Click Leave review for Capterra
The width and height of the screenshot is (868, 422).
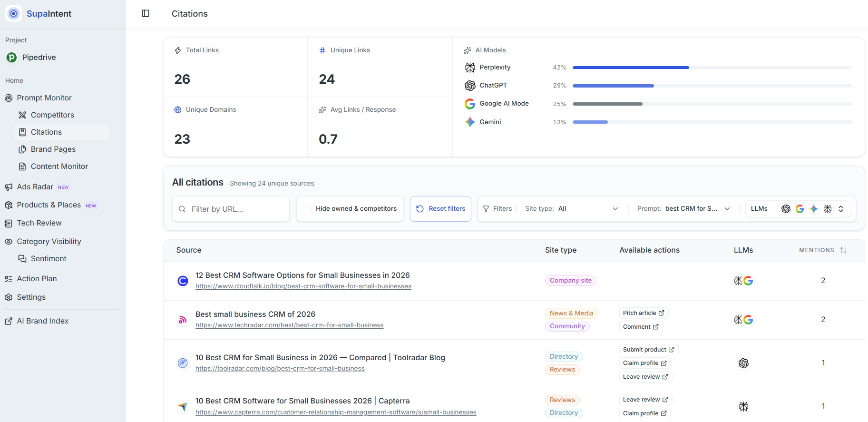click(x=645, y=400)
